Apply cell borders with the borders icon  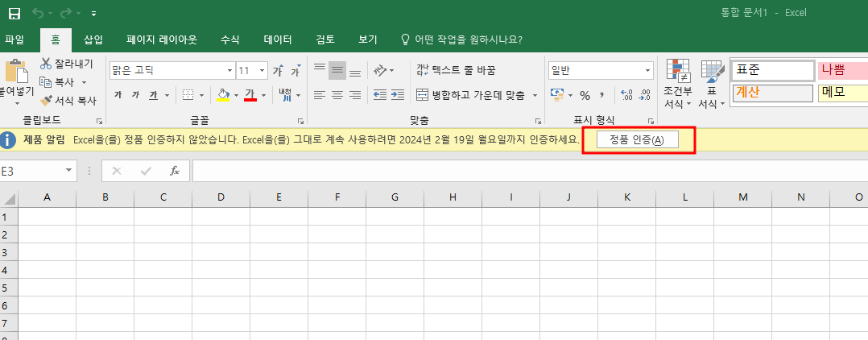coord(188,95)
